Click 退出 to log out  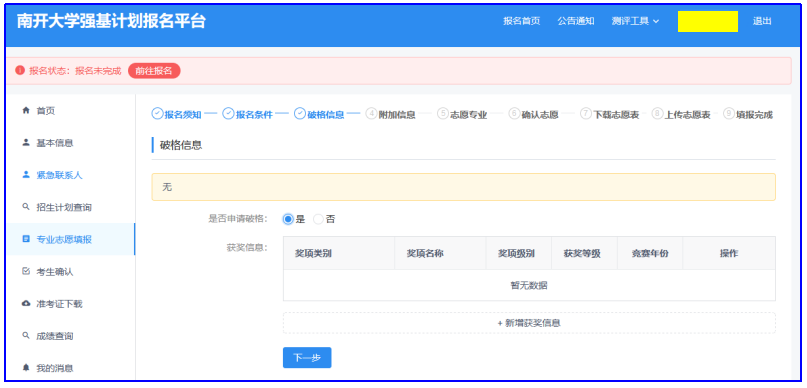click(x=762, y=22)
